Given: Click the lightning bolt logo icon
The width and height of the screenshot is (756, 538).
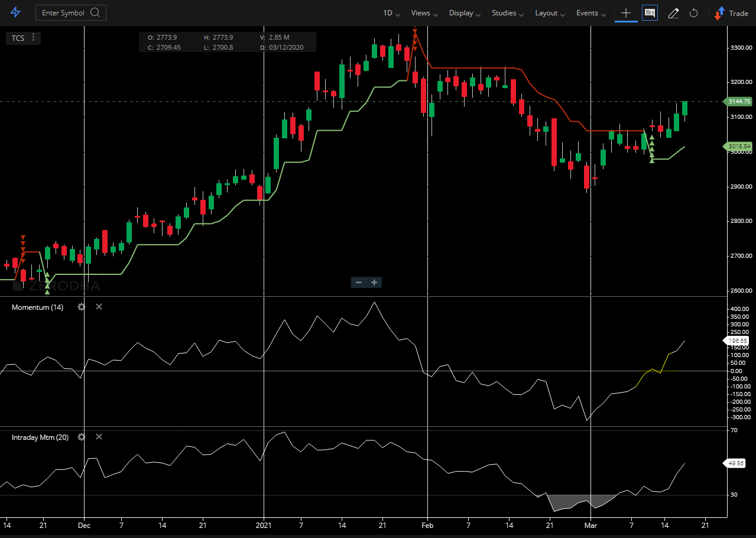Looking at the screenshot, I should click(15, 12).
